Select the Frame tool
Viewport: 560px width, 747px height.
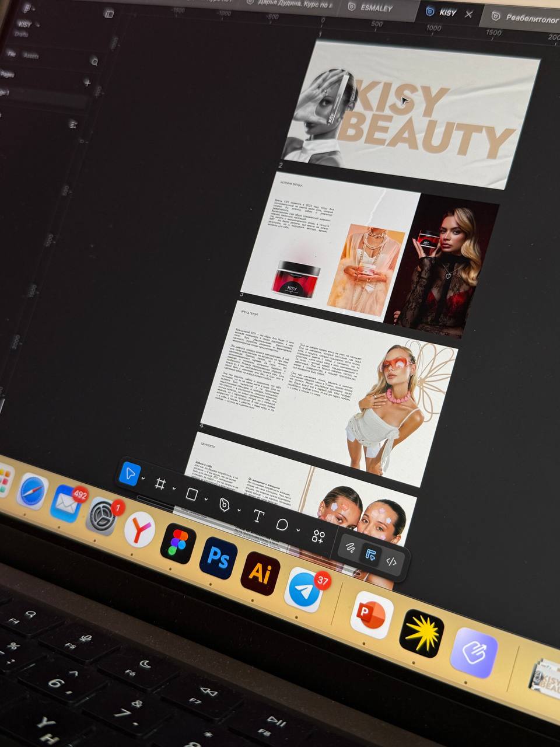coord(160,484)
